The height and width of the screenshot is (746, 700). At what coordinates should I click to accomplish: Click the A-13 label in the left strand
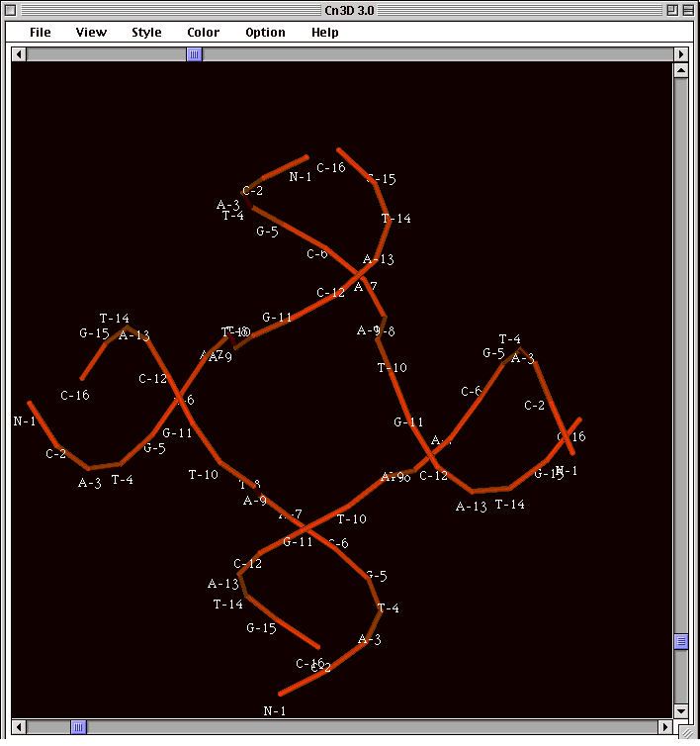pos(134,335)
